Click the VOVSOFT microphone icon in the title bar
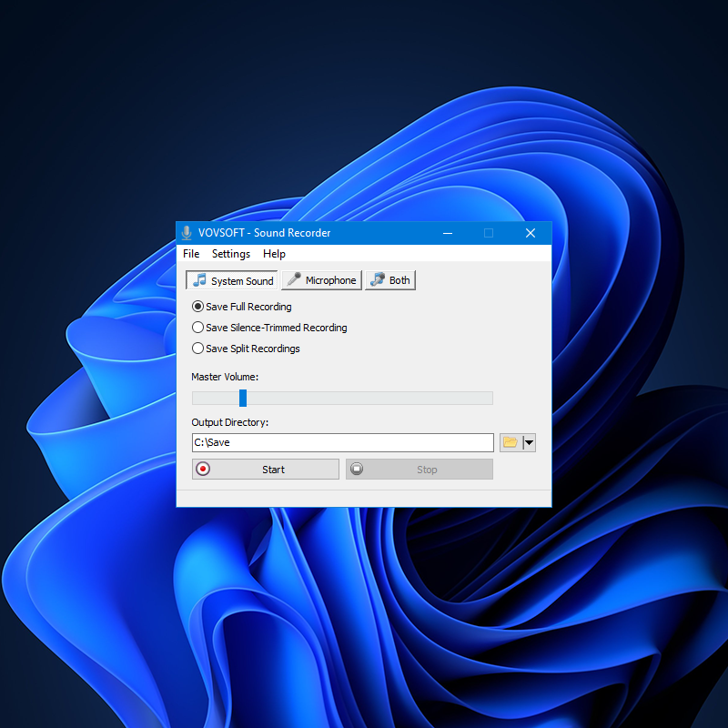 [187, 233]
